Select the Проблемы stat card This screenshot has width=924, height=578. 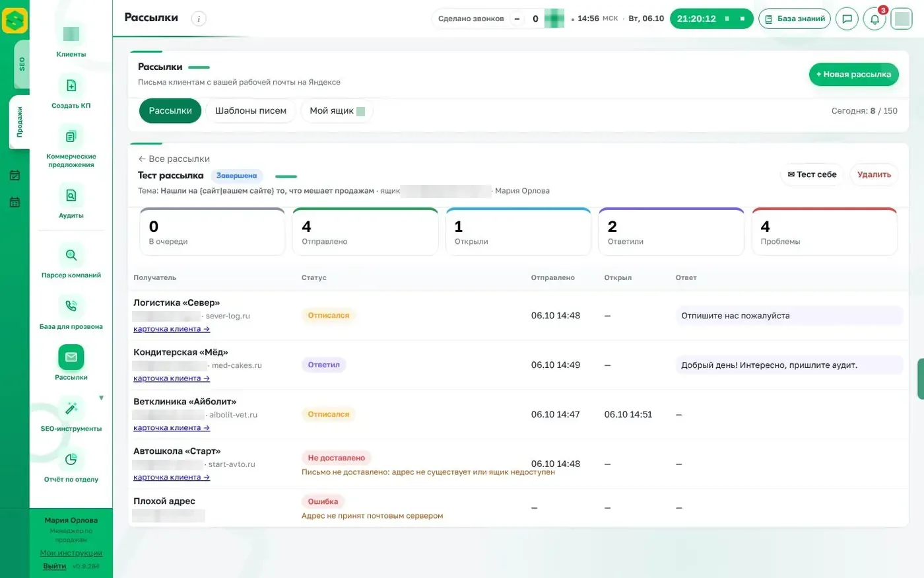pos(824,232)
